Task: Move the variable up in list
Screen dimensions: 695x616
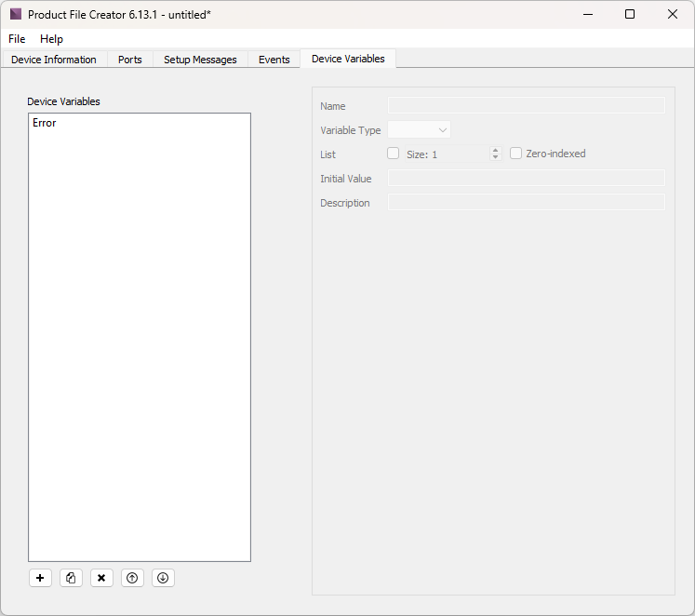Action: (x=132, y=578)
